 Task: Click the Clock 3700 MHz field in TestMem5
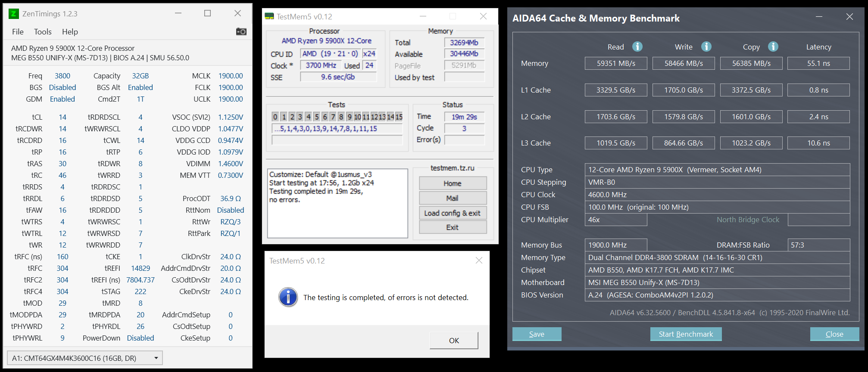click(x=321, y=65)
